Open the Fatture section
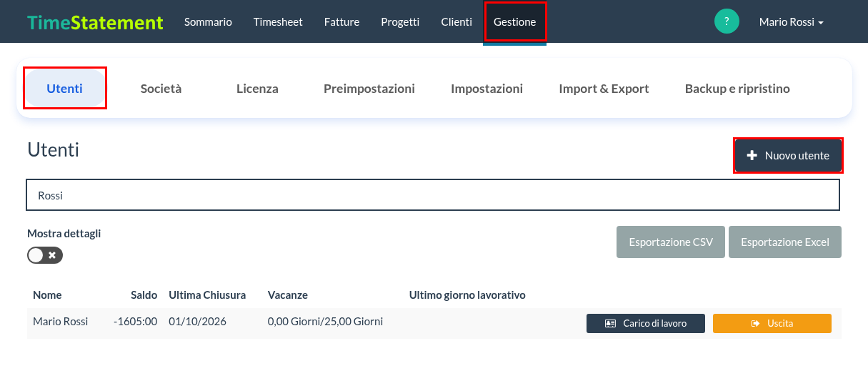This screenshot has height=381, width=868. pyautogui.click(x=341, y=22)
